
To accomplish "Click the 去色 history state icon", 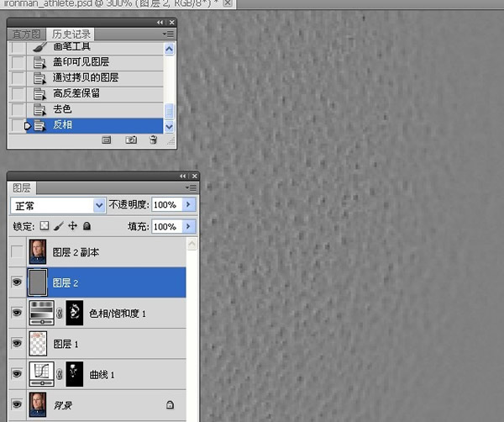I will click(39, 109).
